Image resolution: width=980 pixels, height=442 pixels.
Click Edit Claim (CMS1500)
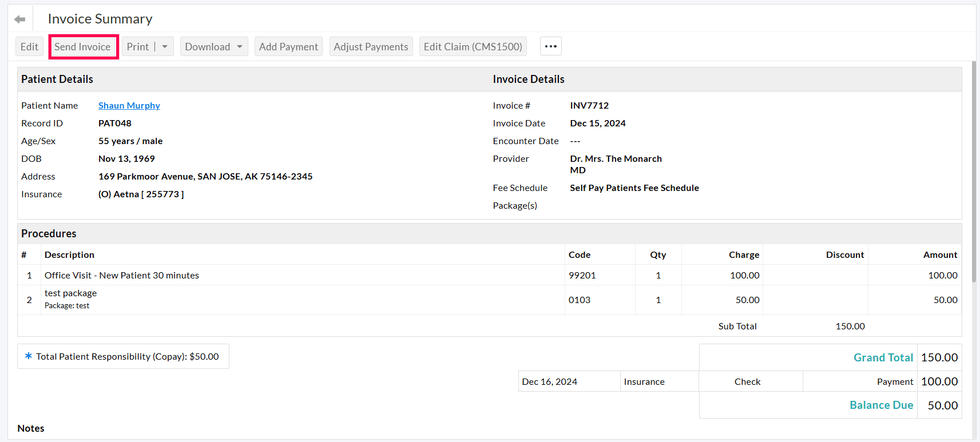473,47
